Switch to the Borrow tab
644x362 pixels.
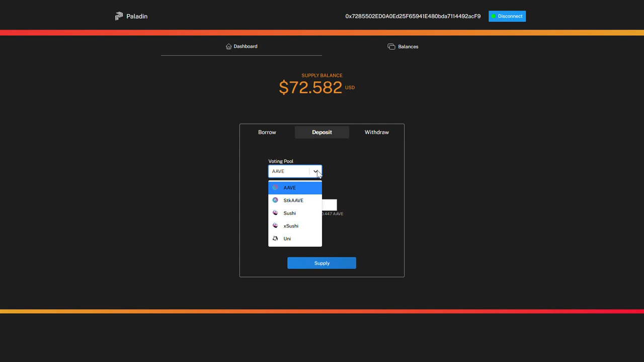pyautogui.click(x=267, y=132)
